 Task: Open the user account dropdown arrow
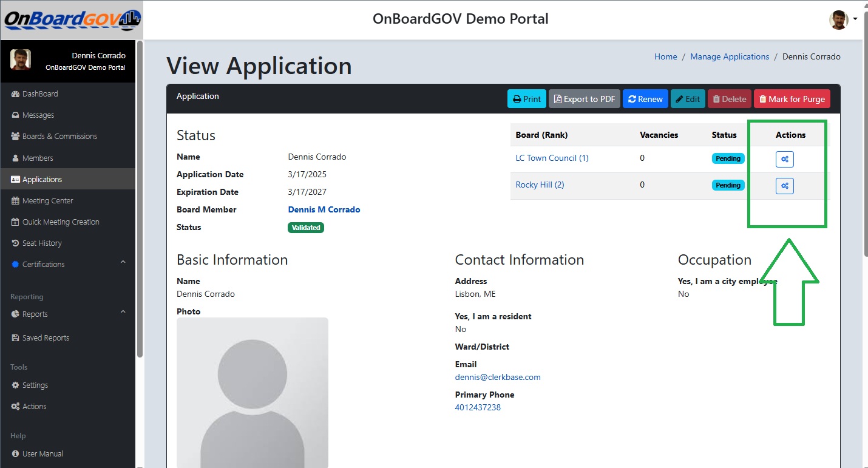point(855,19)
